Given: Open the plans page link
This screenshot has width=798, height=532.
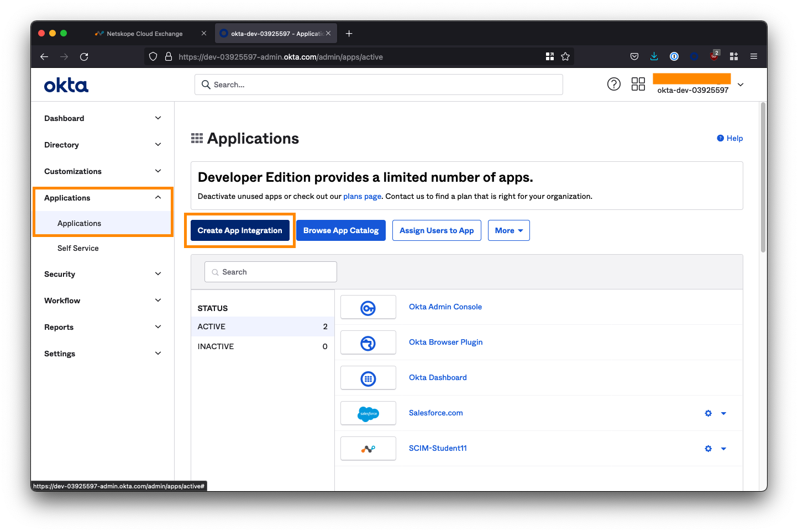Looking at the screenshot, I should [x=362, y=196].
